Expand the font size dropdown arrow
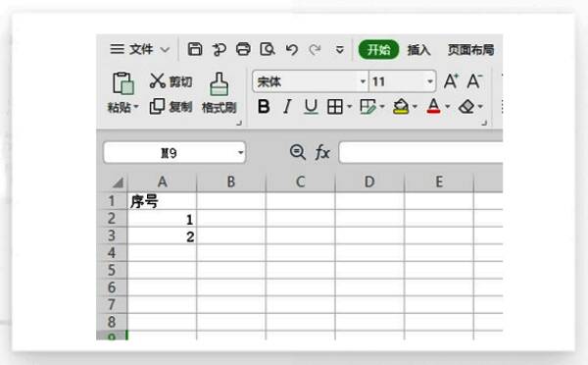This screenshot has width=588, height=365. pos(430,81)
